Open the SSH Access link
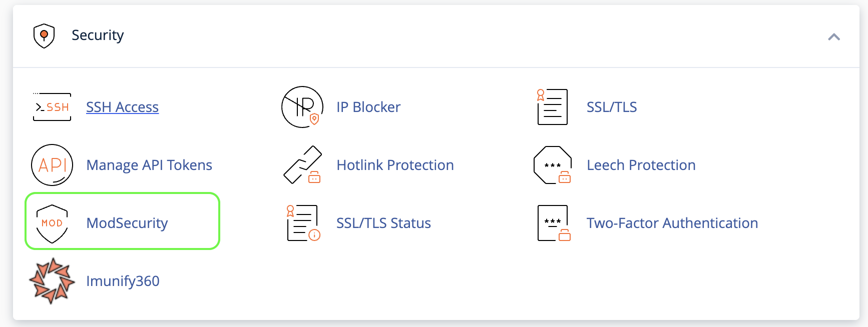This screenshot has width=868, height=327. click(x=122, y=107)
